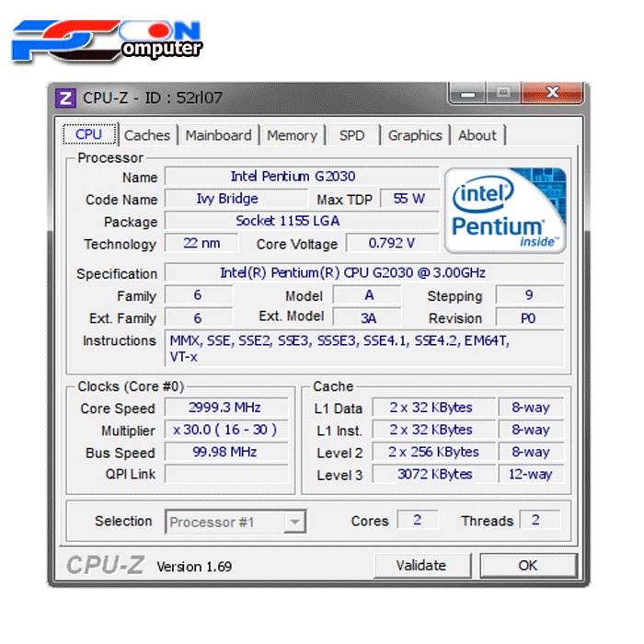The height and width of the screenshot is (644, 644).
Task: Click the Clocks (Core #0) group label
Action: coord(131,386)
